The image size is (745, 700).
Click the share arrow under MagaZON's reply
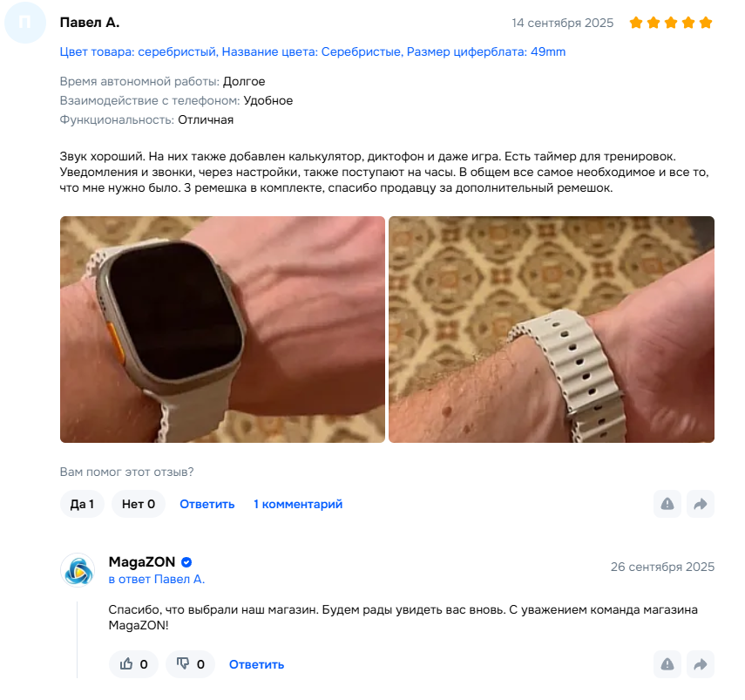tap(701, 664)
